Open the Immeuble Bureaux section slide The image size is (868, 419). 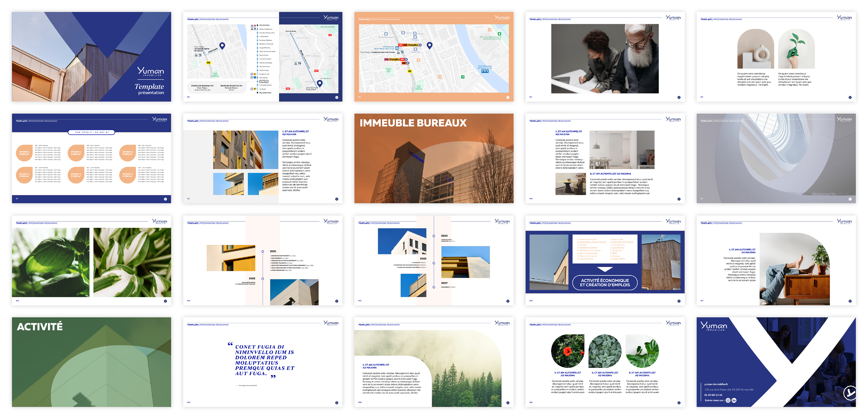pyautogui.click(x=434, y=159)
